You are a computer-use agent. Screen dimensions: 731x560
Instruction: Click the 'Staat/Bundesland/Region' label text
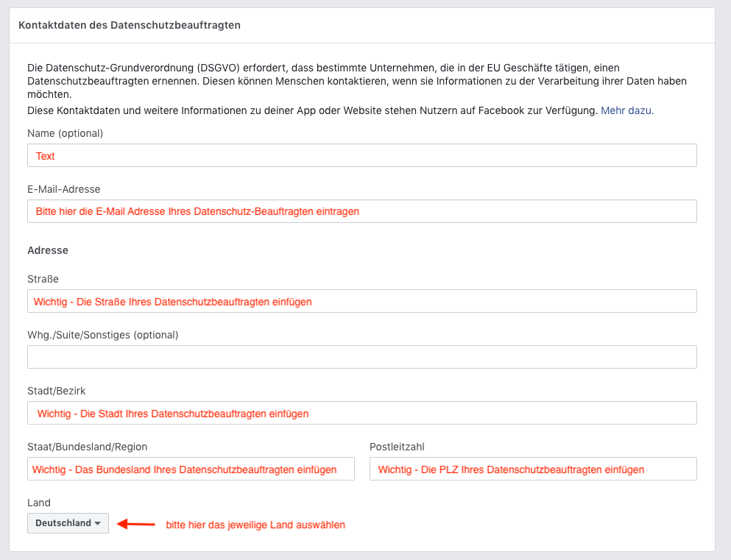tap(88, 447)
